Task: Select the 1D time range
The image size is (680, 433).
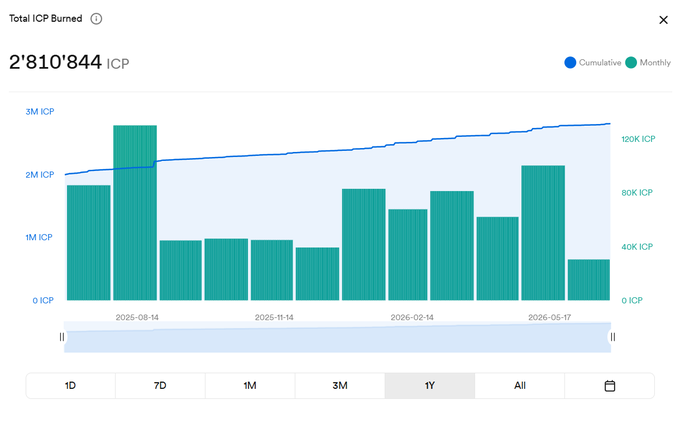Action: 71,385
